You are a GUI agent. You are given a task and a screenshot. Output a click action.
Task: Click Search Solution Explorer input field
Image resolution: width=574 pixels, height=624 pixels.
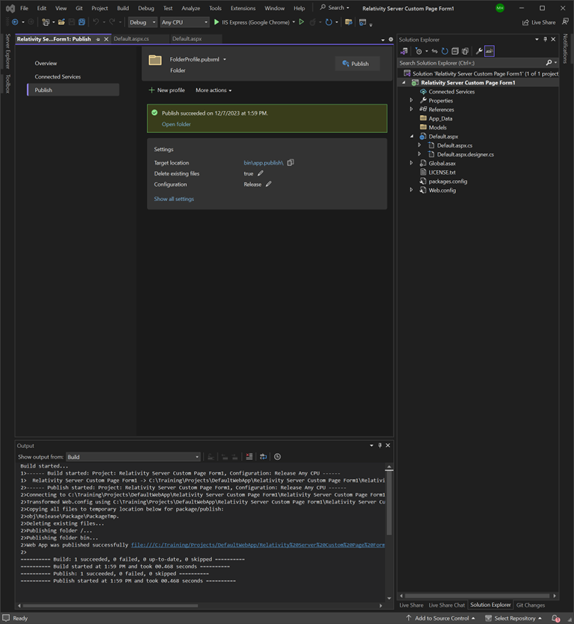click(x=471, y=63)
